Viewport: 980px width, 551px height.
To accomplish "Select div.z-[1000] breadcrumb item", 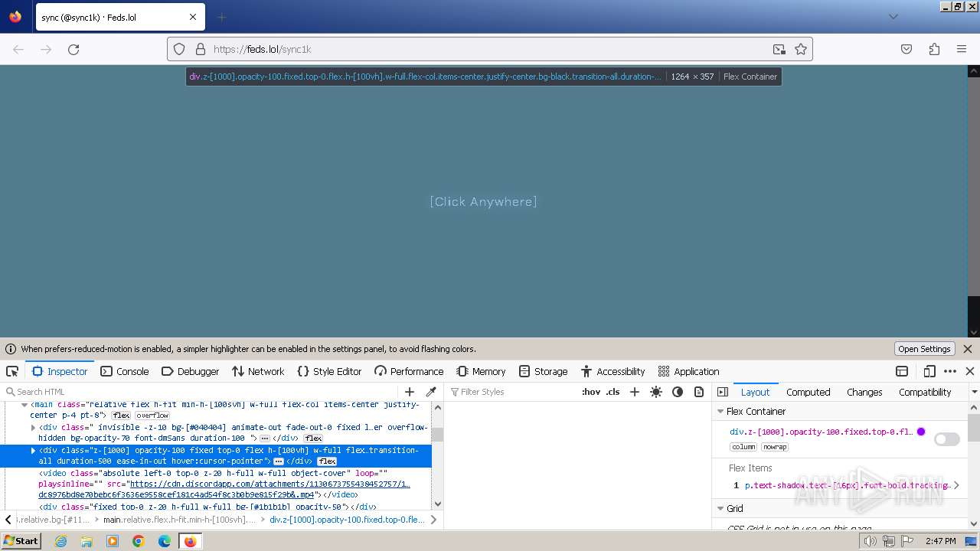I will click(x=347, y=520).
